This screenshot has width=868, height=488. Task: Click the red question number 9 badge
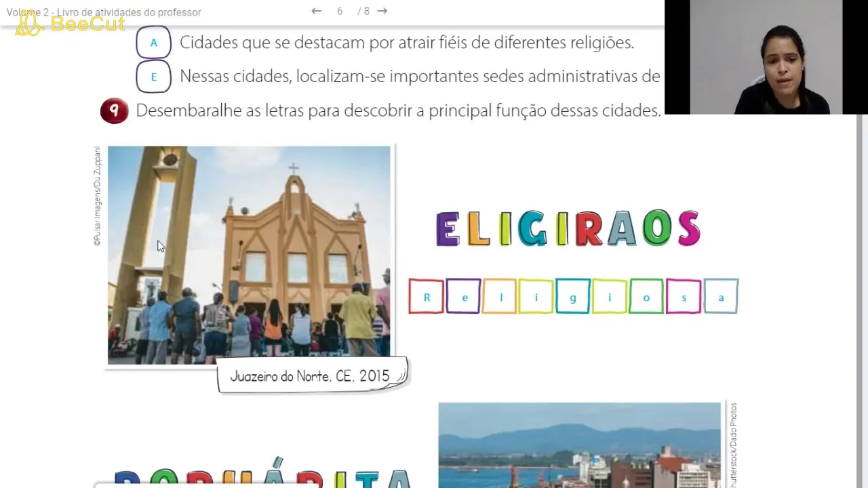[114, 110]
